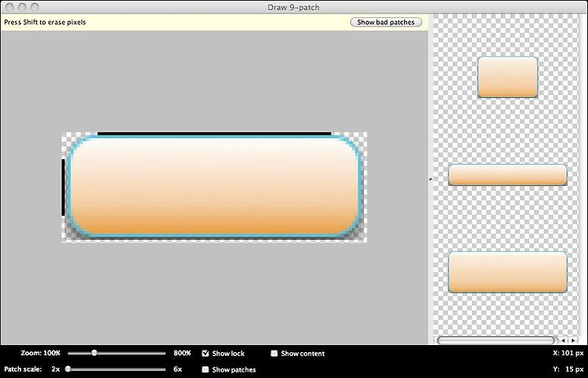The height and width of the screenshot is (378, 588).
Task: Click the preview scrollbar right arrow
Action: coord(573,340)
